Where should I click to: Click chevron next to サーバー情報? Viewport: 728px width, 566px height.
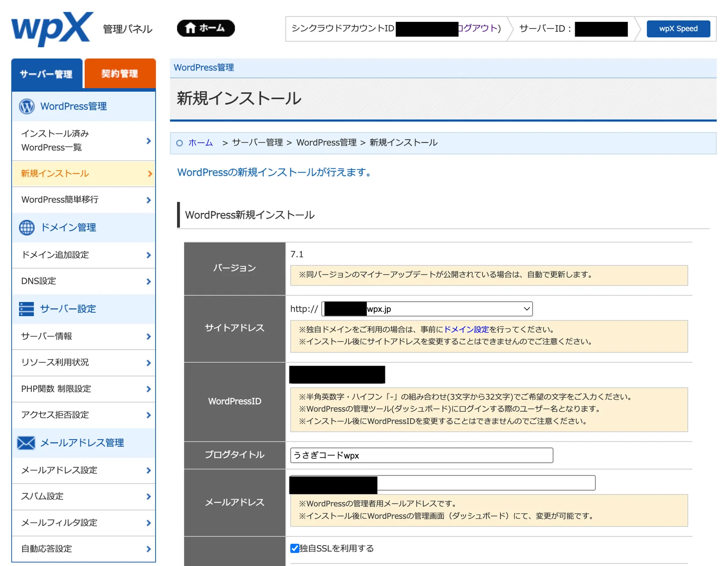point(149,336)
